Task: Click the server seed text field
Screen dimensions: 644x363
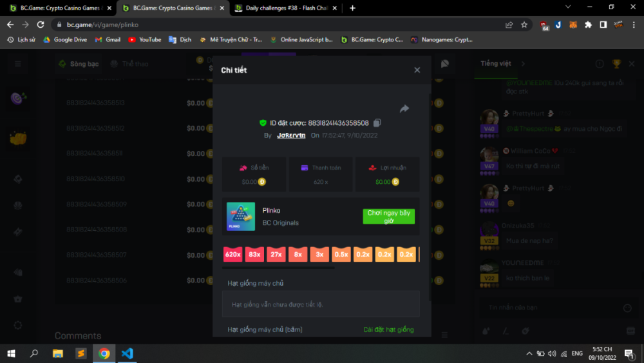Action: [321, 304]
